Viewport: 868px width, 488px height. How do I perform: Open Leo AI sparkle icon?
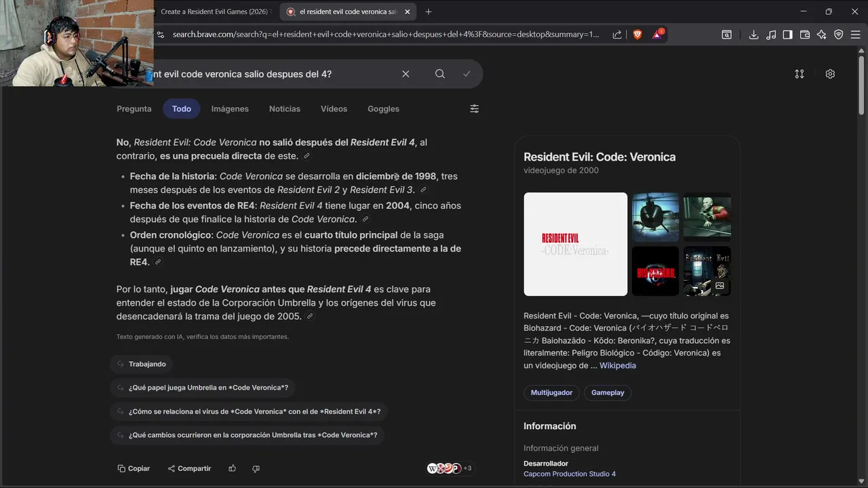(x=821, y=35)
